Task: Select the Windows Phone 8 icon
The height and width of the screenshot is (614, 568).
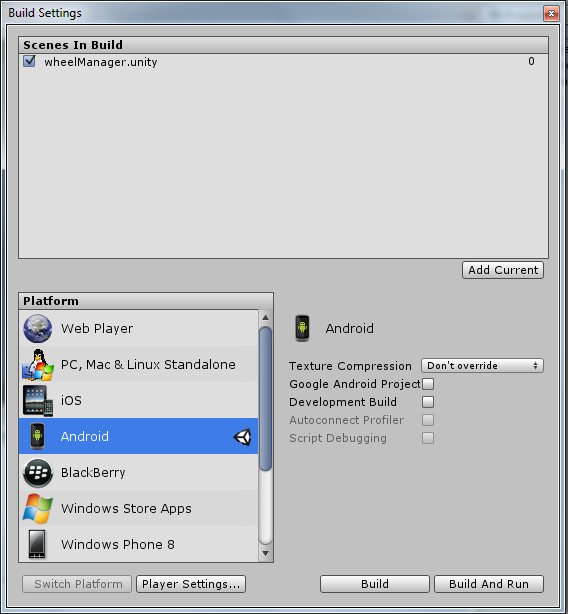Action: coord(38,544)
